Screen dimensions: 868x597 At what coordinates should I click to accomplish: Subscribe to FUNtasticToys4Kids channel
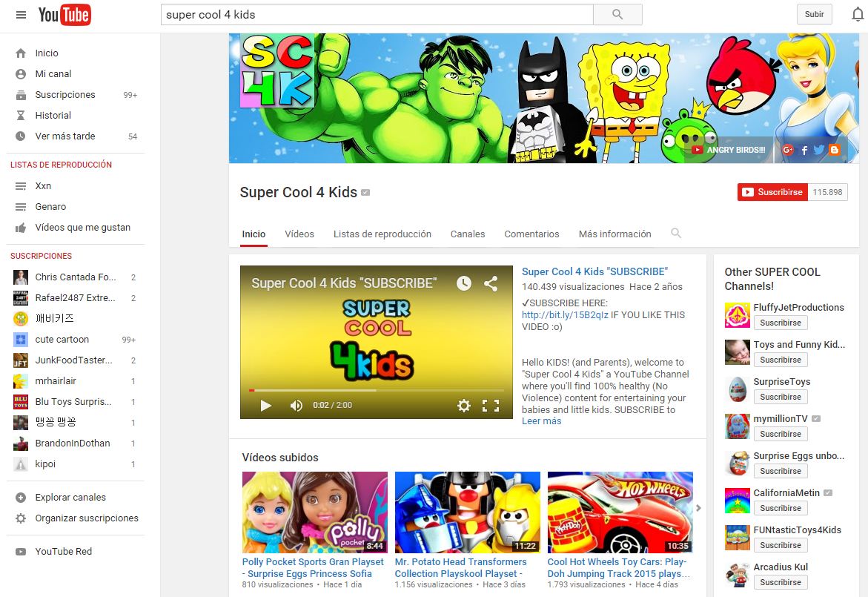point(781,546)
